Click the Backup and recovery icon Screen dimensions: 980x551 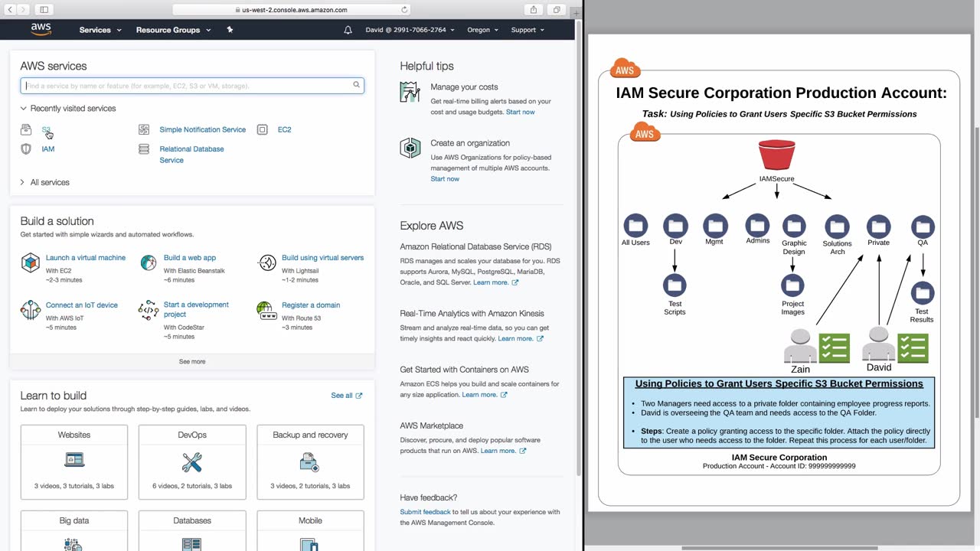pos(310,461)
